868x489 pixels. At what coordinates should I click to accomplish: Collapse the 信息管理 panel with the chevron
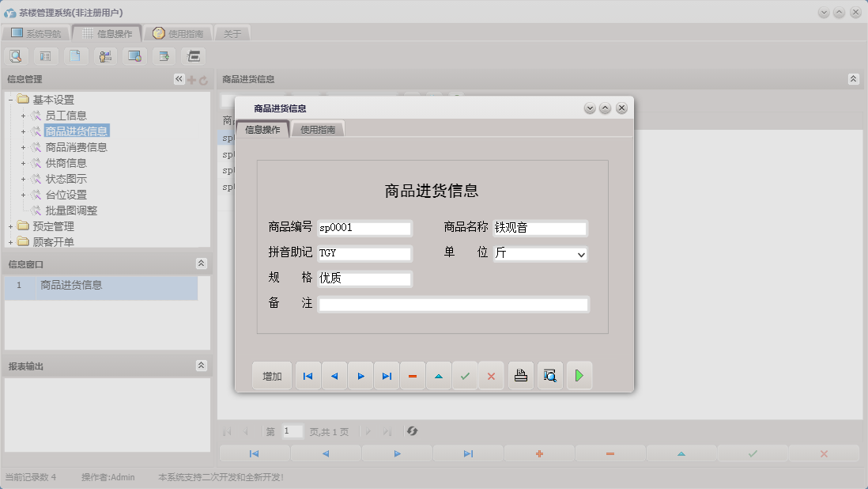(x=178, y=78)
